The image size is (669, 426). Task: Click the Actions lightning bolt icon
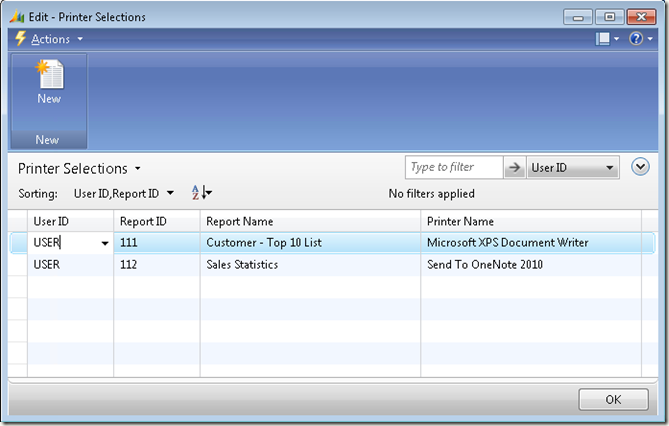pos(19,39)
